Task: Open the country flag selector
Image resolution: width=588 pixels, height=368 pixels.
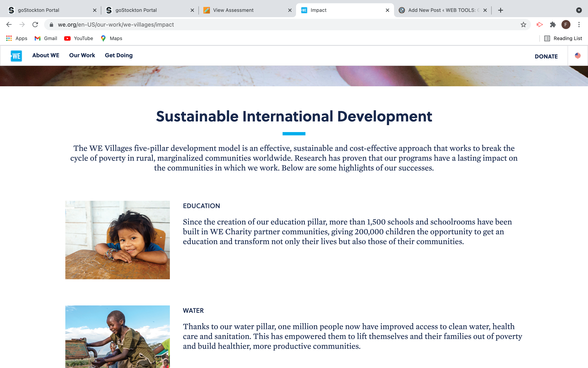Action: click(x=578, y=56)
